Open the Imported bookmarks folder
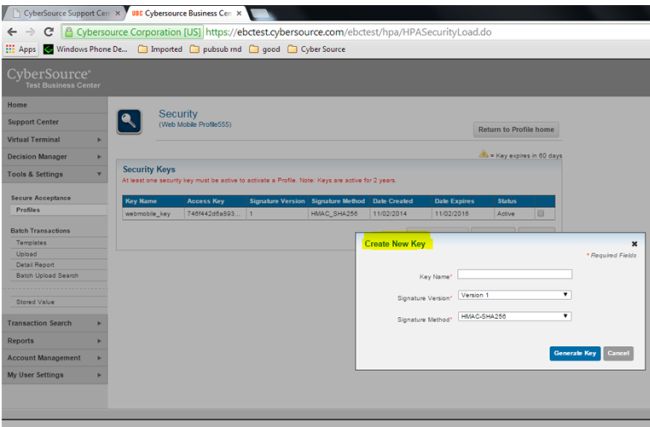The width and height of the screenshot is (650, 427). 160,49
